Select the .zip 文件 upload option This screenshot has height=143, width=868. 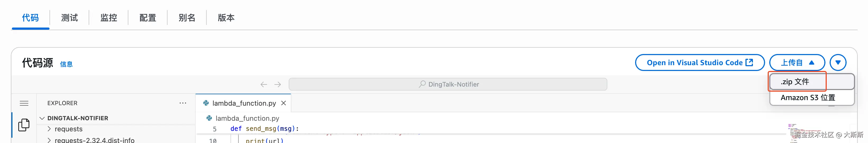click(x=795, y=82)
